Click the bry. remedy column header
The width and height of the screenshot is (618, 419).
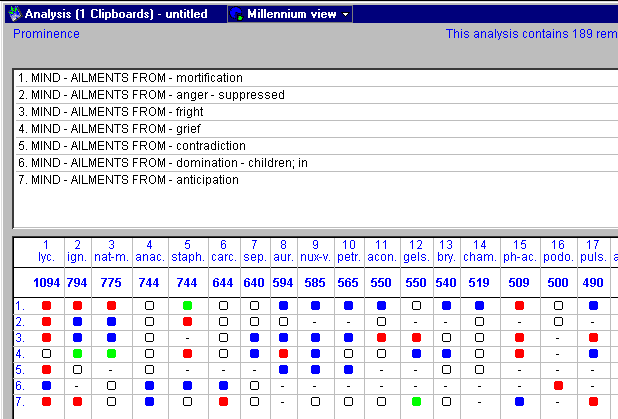pyautogui.click(x=446, y=251)
